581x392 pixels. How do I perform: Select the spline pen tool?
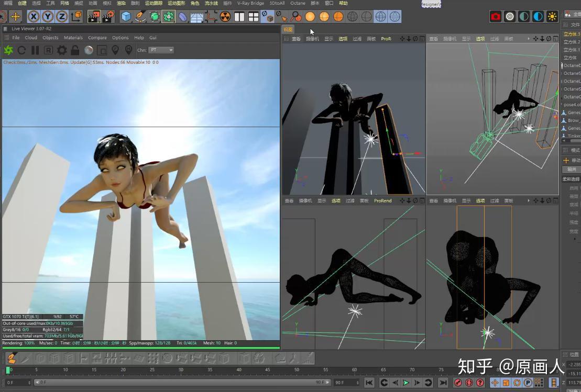(x=140, y=17)
